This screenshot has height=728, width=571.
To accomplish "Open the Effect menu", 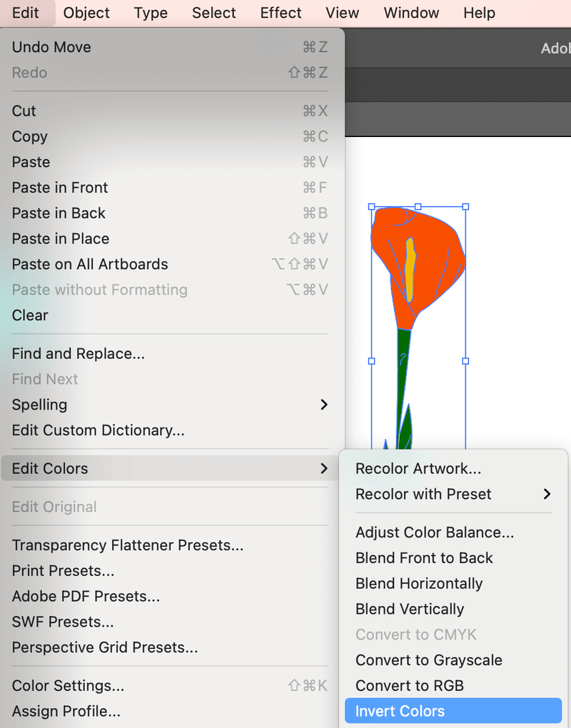I will 281,13.
